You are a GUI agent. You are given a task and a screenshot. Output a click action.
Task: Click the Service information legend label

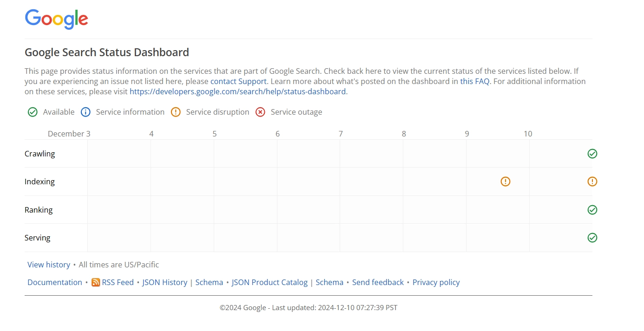130,112
